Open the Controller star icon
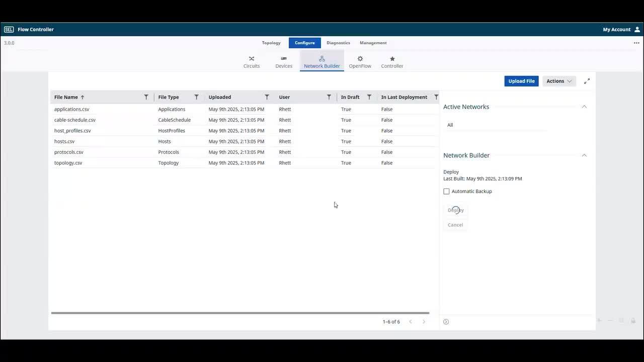644x362 pixels. (392, 59)
